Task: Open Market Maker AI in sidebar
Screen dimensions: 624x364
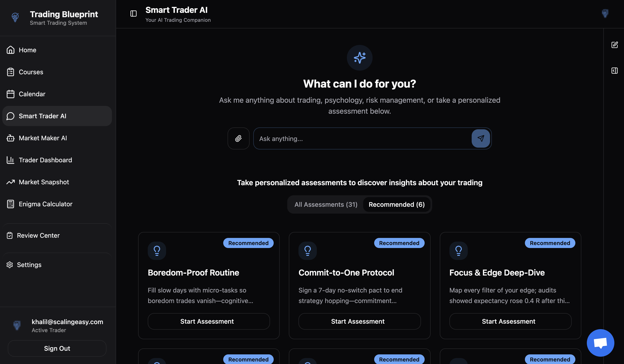Action: click(x=43, y=138)
